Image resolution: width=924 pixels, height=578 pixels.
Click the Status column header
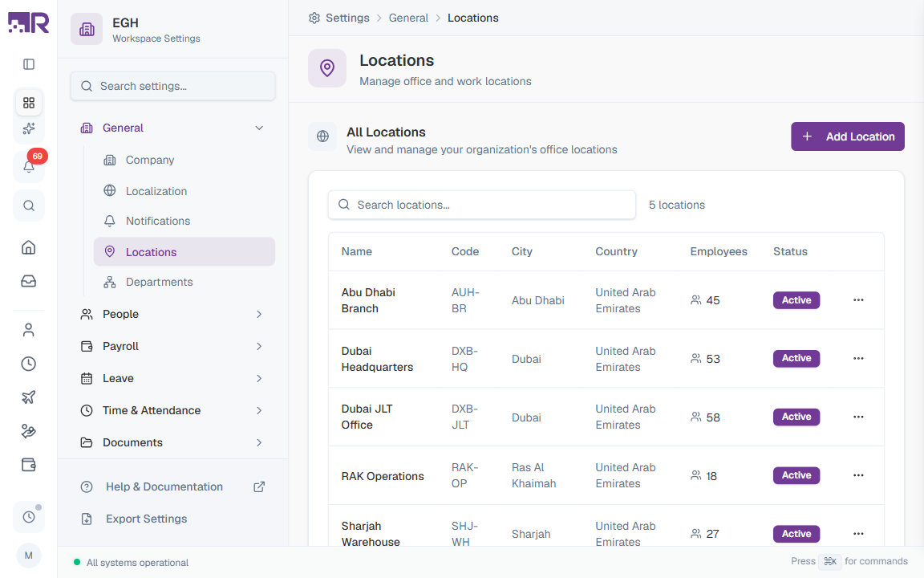pos(790,252)
